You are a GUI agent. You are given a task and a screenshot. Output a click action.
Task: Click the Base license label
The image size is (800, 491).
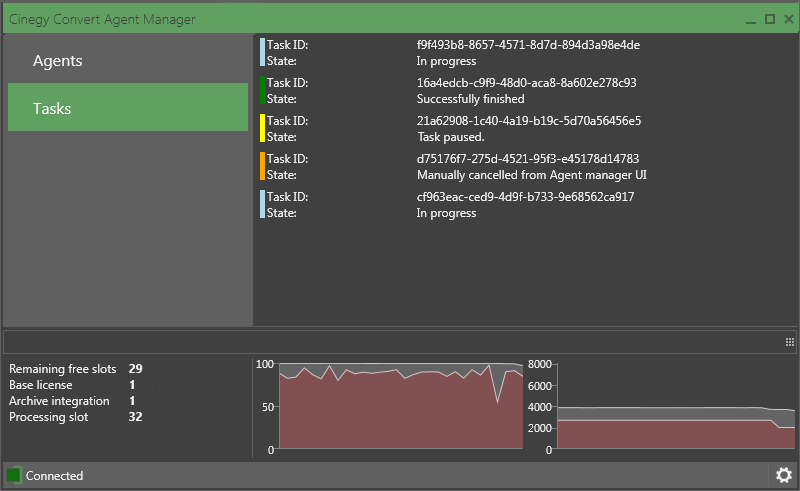41,385
